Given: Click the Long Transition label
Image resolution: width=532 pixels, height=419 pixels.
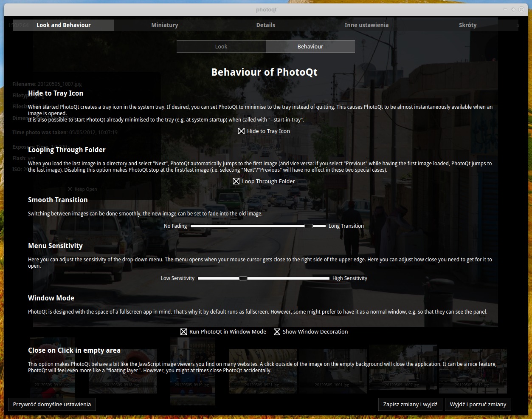Looking at the screenshot, I should 346,226.
